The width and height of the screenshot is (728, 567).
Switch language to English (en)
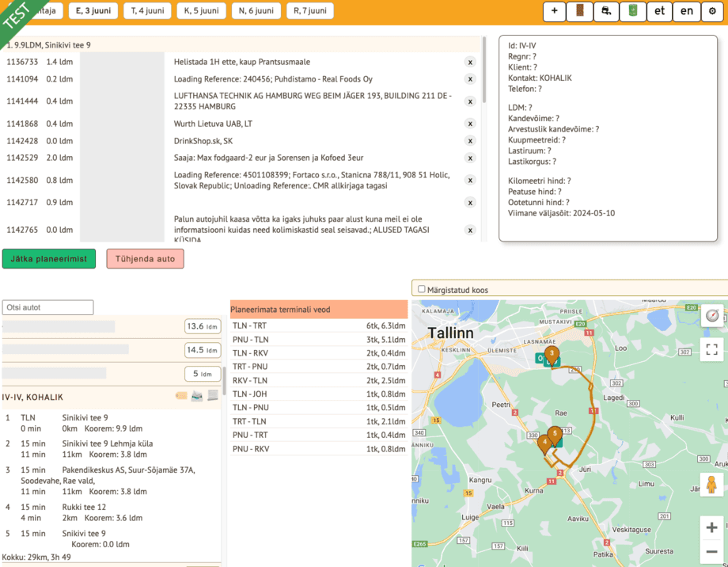(x=687, y=11)
